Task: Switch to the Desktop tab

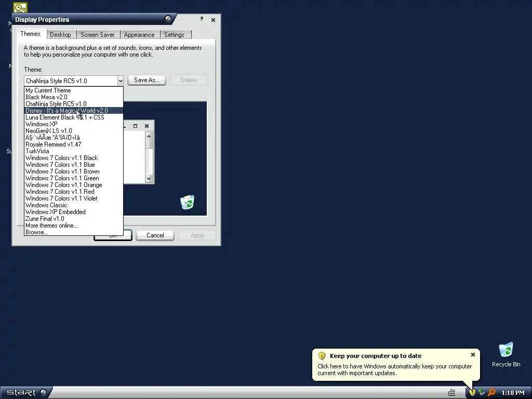Action: coord(60,35)
